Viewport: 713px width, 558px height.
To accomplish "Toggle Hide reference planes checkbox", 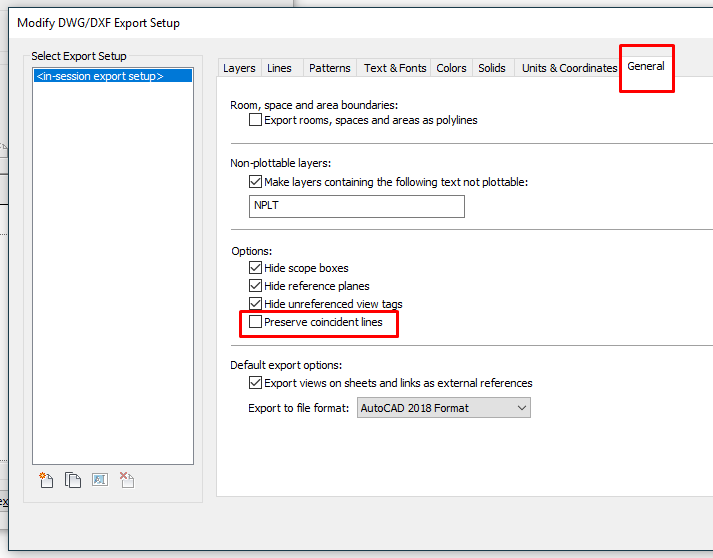I will [x=255, y=286].
